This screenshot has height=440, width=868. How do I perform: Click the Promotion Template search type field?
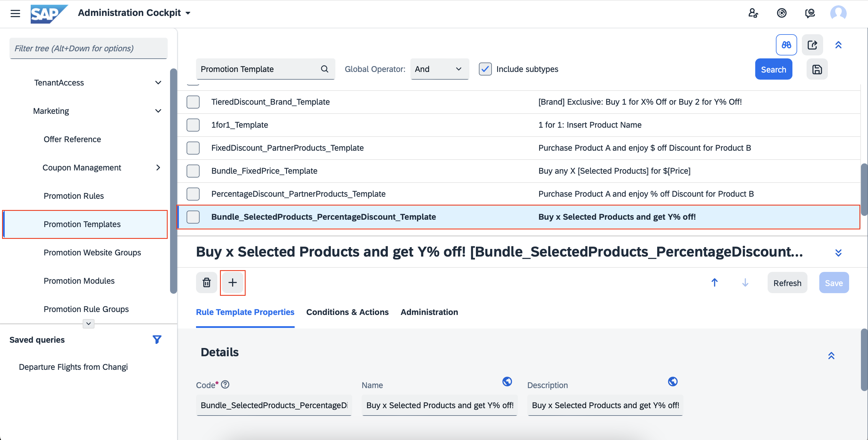pos(265,69)
